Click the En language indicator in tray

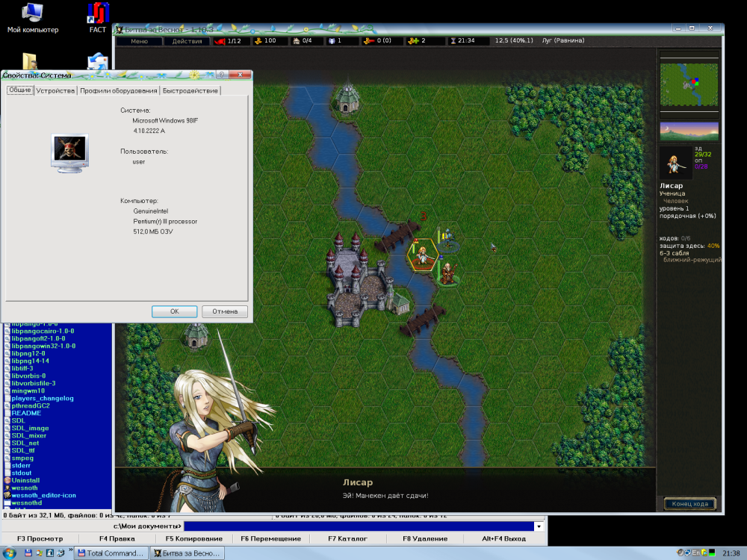click(695, 553)
